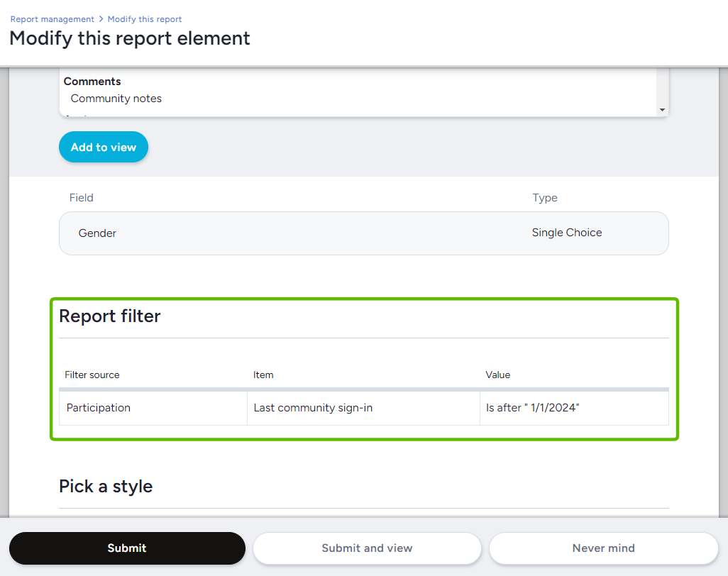
Task: Click the field list scroll down arrow
Action: (x=662, y=110)
